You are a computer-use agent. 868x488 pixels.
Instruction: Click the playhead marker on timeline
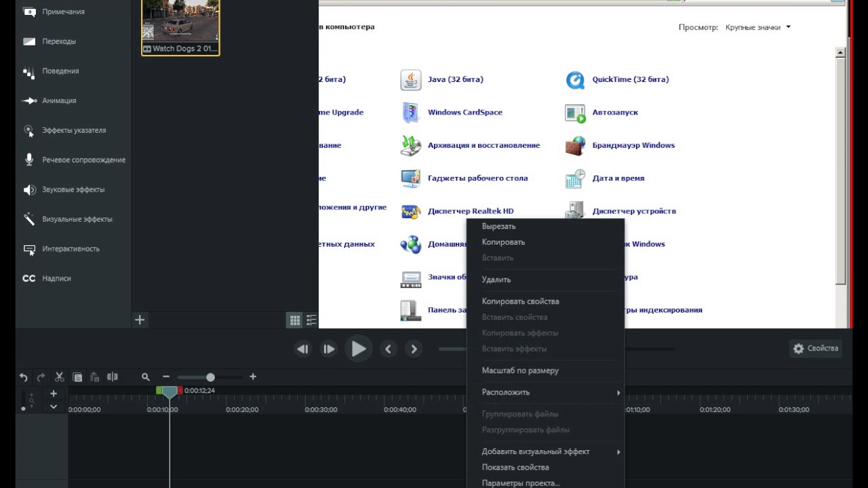(170, 392)
